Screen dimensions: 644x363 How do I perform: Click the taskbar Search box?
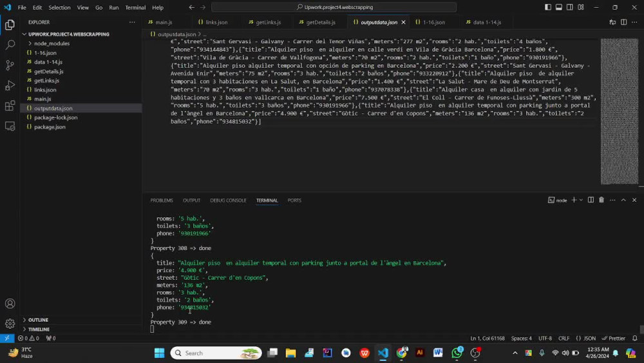pos(216,353)
